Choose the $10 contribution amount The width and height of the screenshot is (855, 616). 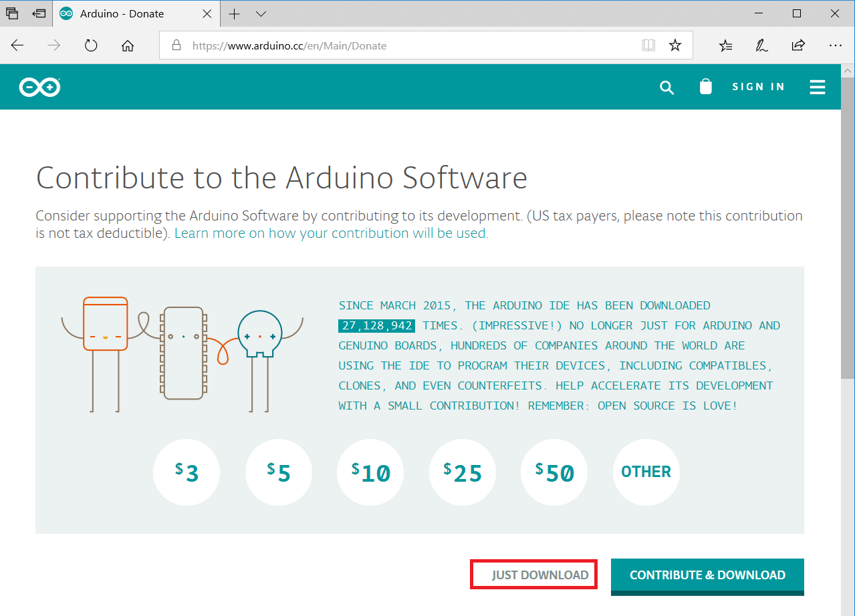pyautogui.click(x=370, y=472)
